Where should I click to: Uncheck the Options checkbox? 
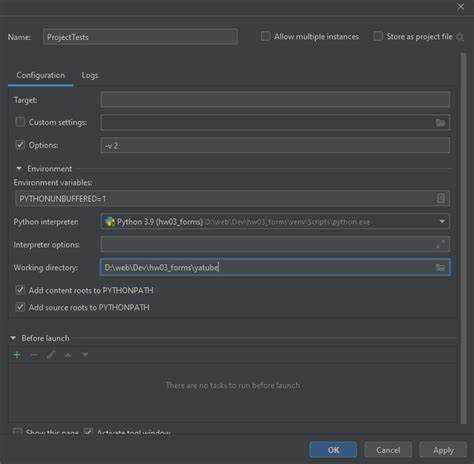click(20, 145)
